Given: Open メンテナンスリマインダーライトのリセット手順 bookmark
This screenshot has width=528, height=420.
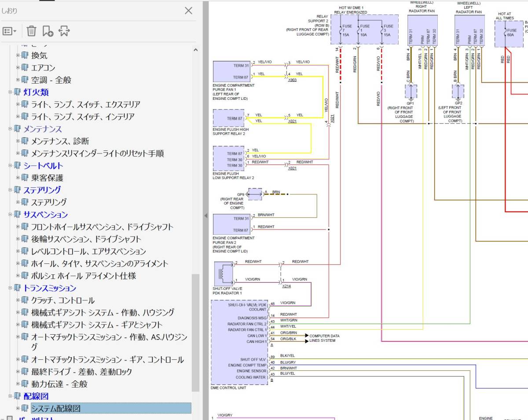Looking at the screenshot, I should coord(97,153).
